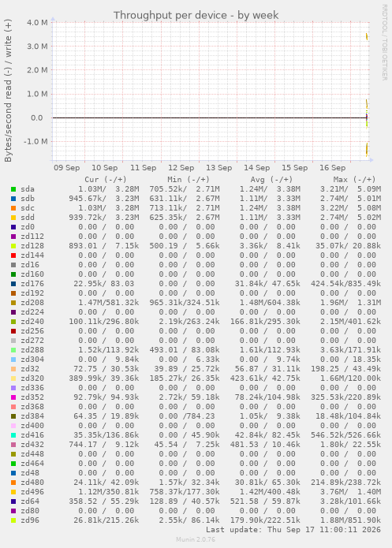392x548 pixels.
Task: Click zd128's Cur value '893.01 / 7.15k'
Action: 104,246
